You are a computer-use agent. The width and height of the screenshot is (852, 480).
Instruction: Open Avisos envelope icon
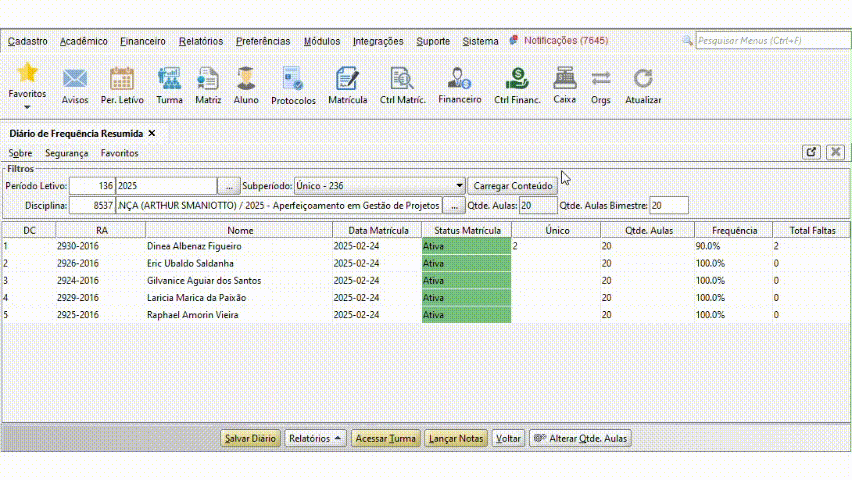tap(74, 79)
